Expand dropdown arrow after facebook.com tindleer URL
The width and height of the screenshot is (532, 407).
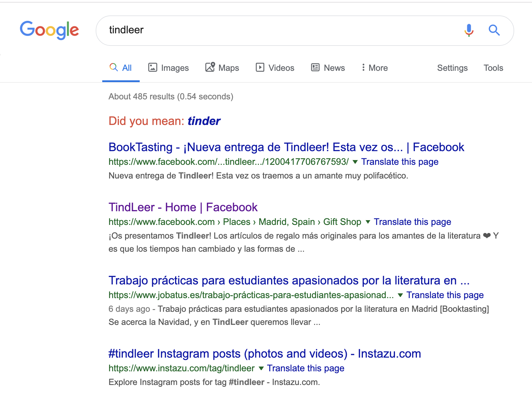tap(355, 162)
